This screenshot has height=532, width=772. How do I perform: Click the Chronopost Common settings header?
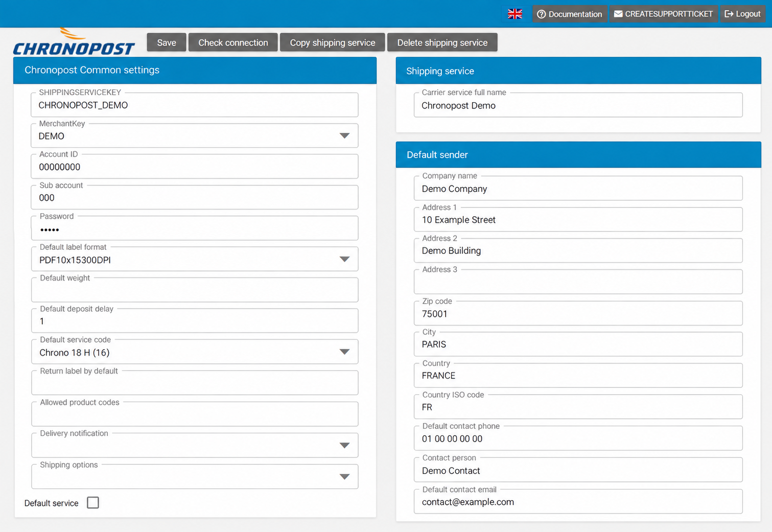coord(195,70)
